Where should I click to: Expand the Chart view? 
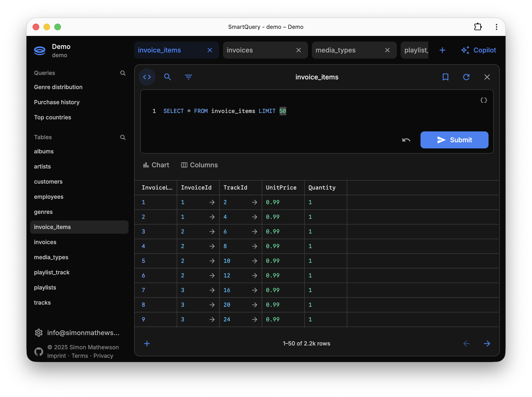pyautogui.click(x=156, y=165)
